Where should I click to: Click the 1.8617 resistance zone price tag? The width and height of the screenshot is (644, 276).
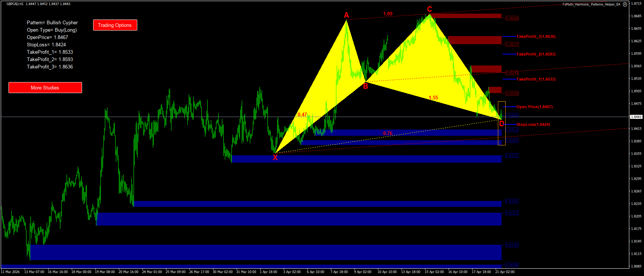coord(512,45)
